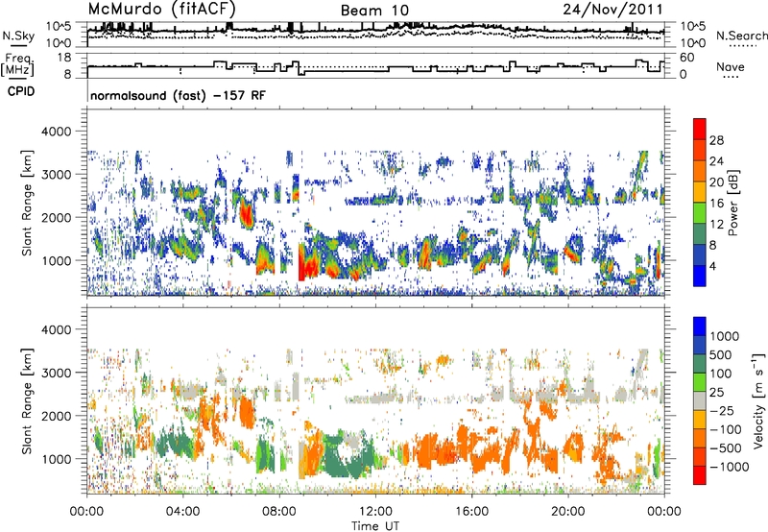Click the 16 dB tick on the power scale
The height and width of the screenshot is (532, 768).
coord(716,204)
